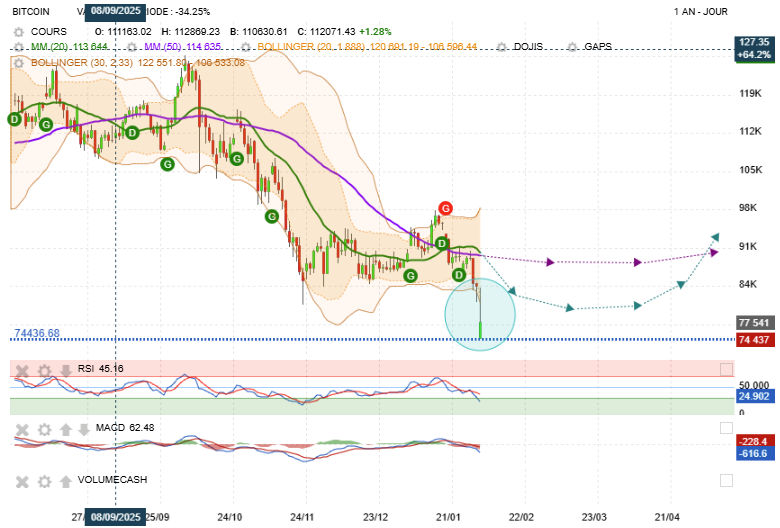Open the 1 AN - JOUR period selector
Screen dimensions: 780x528
pos(701,12)
